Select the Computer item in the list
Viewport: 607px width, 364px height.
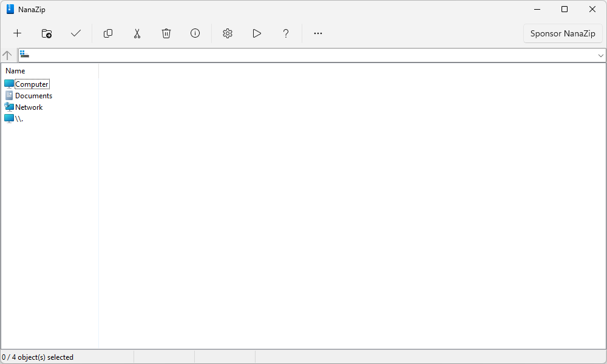(x=32, y=84)
